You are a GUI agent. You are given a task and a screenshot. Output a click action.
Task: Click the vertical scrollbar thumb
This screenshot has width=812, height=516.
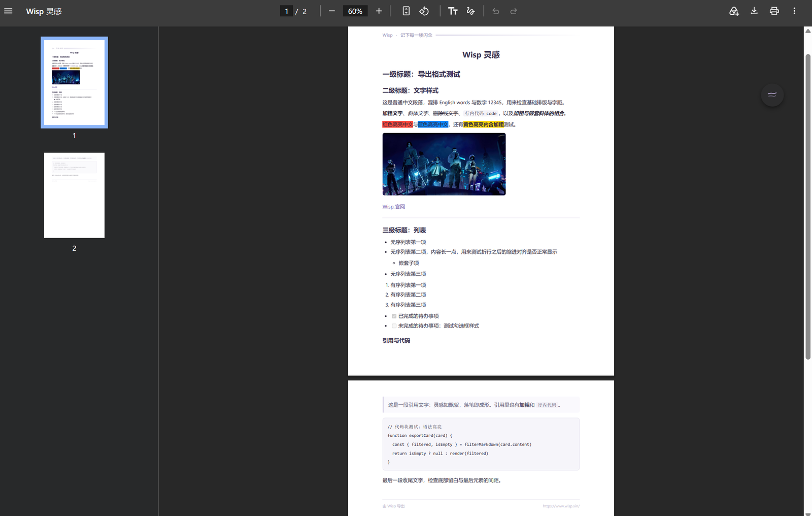click(808, 206)
